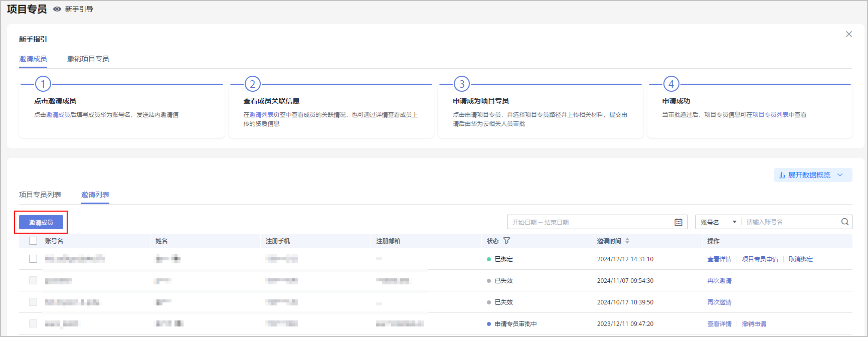Click the 申请成为项目专员 step 3 title
The width and height of the screenshot is (868, 337).
click(x=481, y=101)
